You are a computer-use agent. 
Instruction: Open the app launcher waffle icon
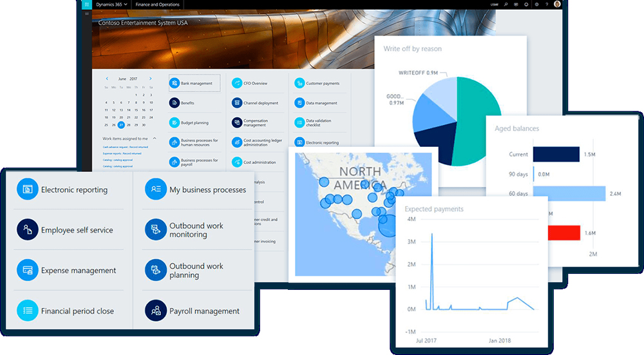(87, 5)
